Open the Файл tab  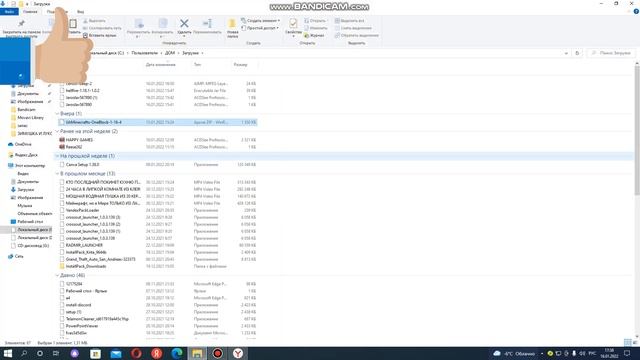[x=9, y=12]
